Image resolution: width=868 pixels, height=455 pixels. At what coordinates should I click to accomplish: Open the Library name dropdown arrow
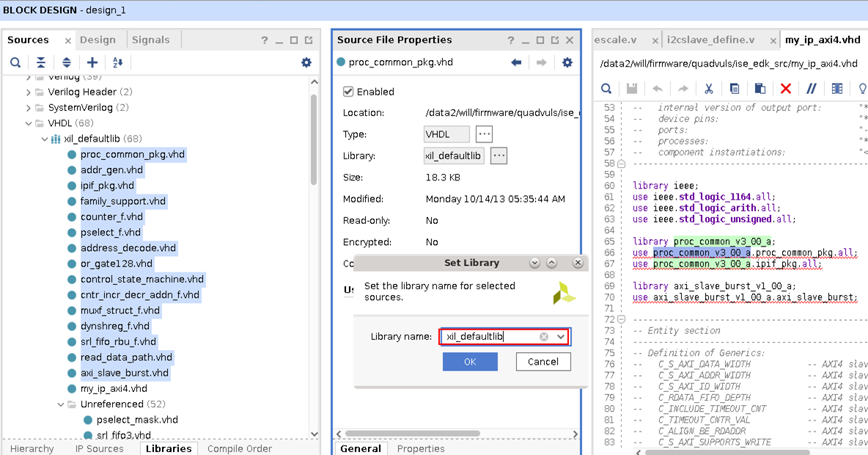tap(561, 336)
